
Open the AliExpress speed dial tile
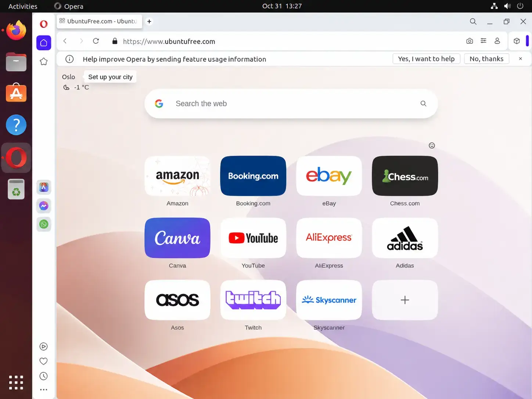[329, 238]
